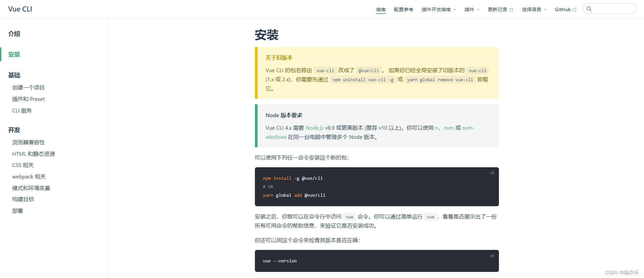Screen dimensions: 644x278
Task: Select the 基础 sidebar heading
Action: 14,75
